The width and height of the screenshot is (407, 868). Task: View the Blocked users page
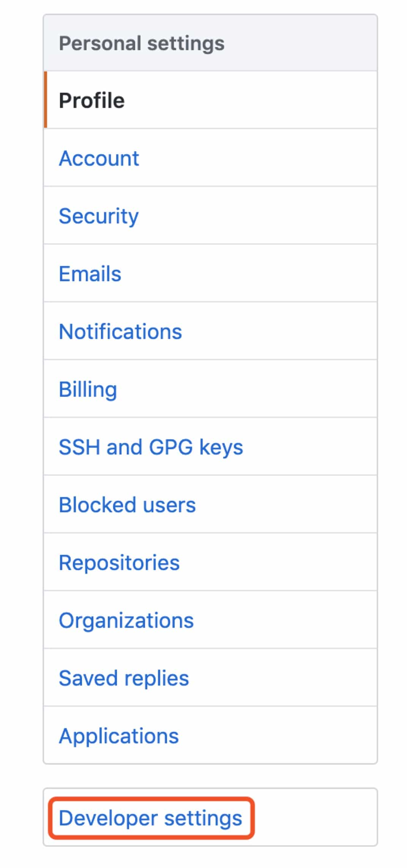click(210, 504)
